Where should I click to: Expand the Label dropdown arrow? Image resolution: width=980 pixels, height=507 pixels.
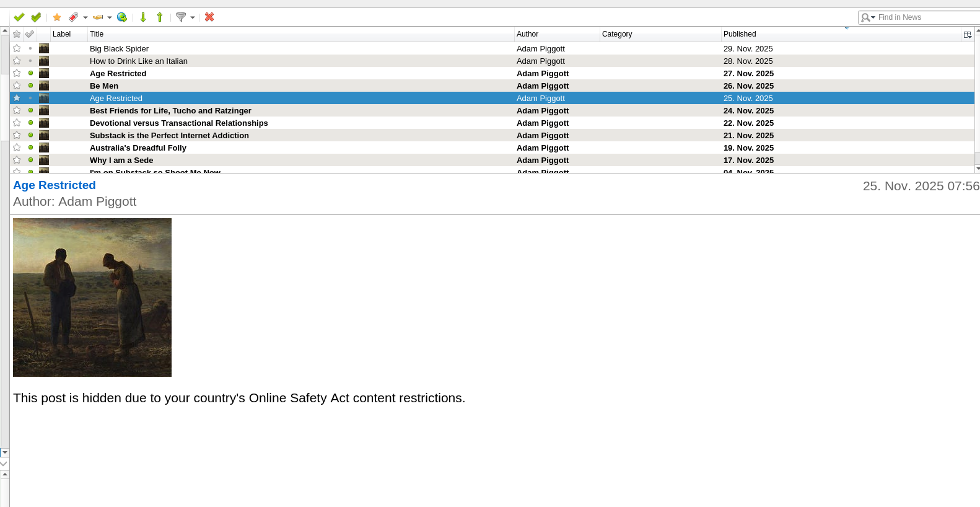pyautogui.click(x=85, y=17)
